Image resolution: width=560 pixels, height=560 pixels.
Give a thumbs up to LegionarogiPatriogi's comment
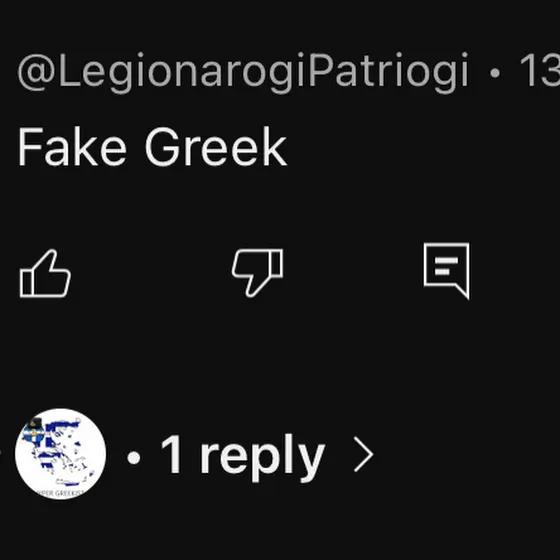tap(45, 273)
